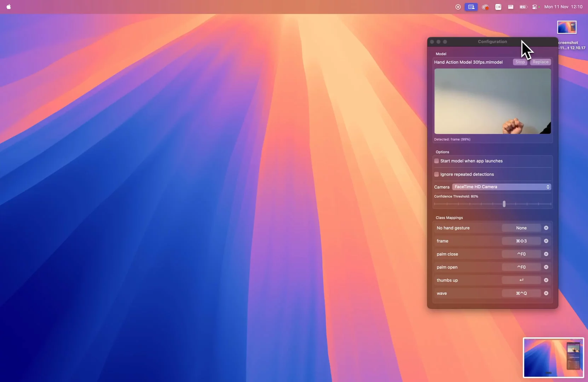Click the keyboard input menu bar icon
This screenshot has height=382, width=588.
click(511, 7)
